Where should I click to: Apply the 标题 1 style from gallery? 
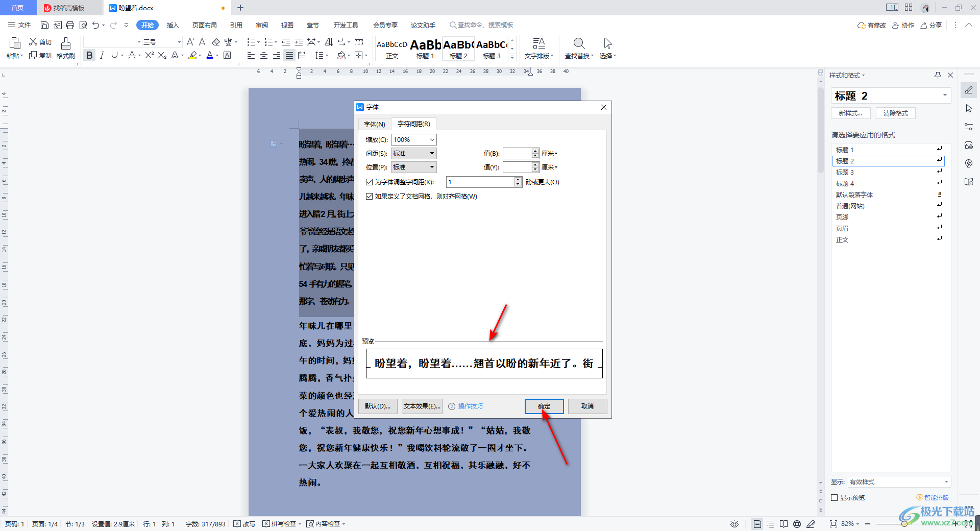tap(426, 49)
